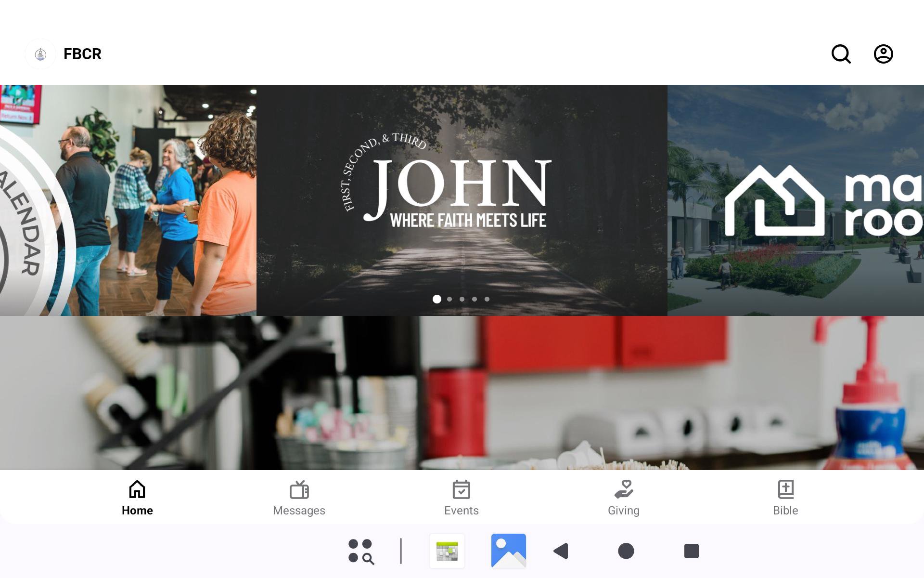Image resolution: width=924 pixels, height=578 pixels.
Task: Tap the Android back triangle button
Action: click(x=561, y=551)
